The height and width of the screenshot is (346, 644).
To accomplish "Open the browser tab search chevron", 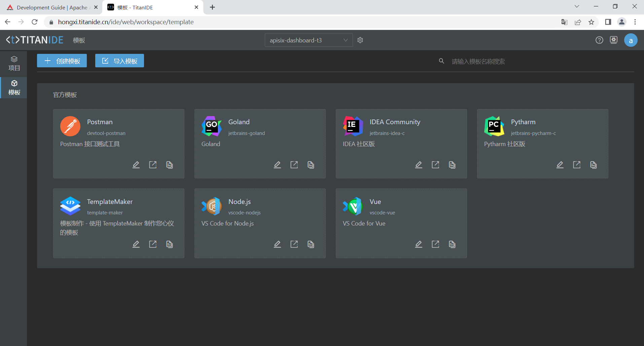I will (577, 6).
